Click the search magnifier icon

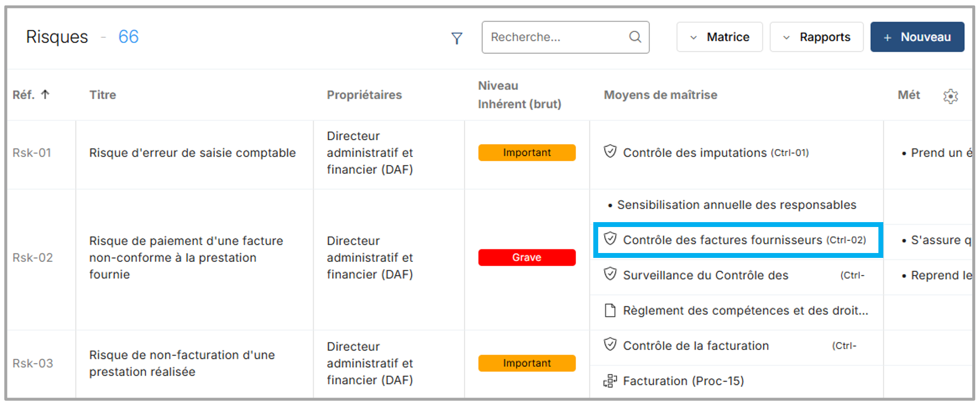635,37
